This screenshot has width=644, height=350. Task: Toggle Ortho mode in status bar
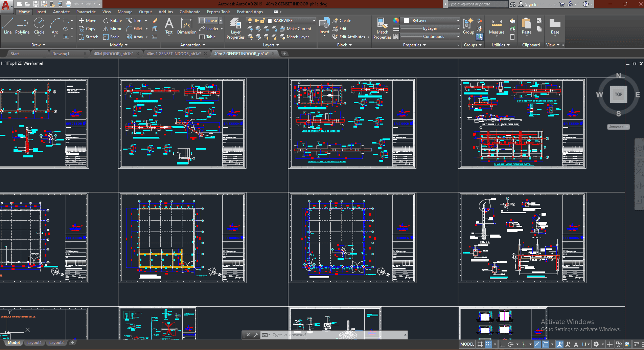tap(502, 344)
